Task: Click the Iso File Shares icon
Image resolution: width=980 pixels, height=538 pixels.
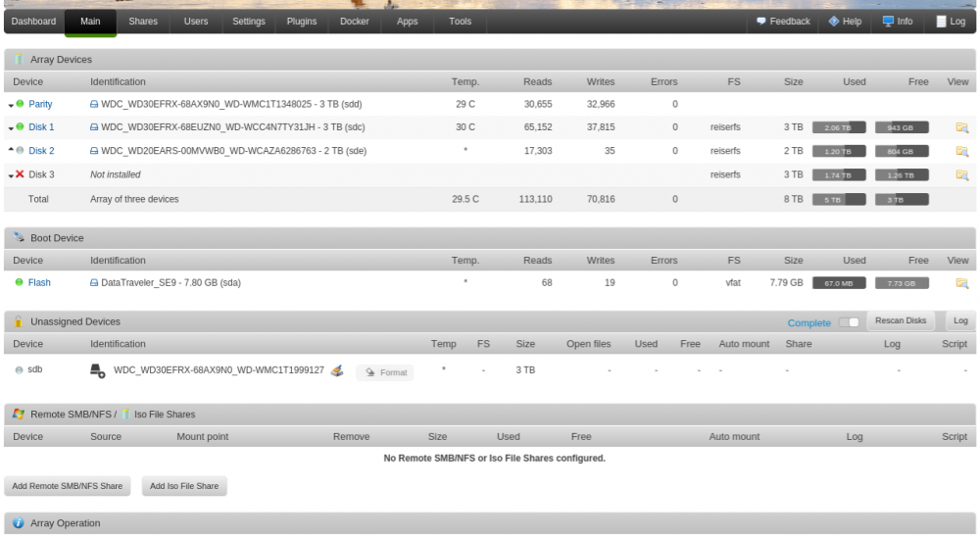Action: tap(125, 414)
